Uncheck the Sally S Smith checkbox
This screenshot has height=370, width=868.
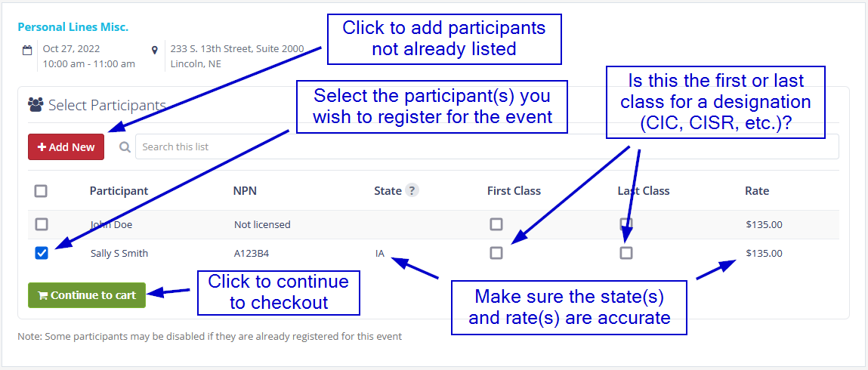click(42, 253)
